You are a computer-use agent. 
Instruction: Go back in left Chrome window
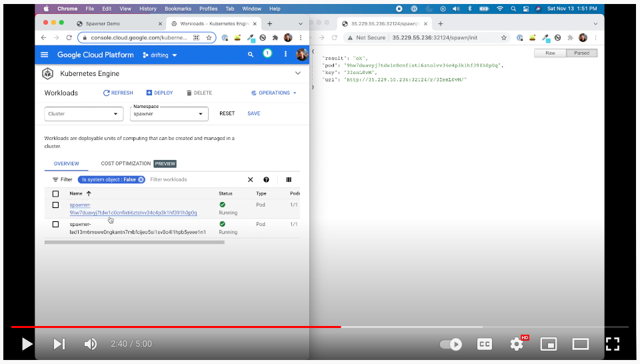(x=44, y=37)
